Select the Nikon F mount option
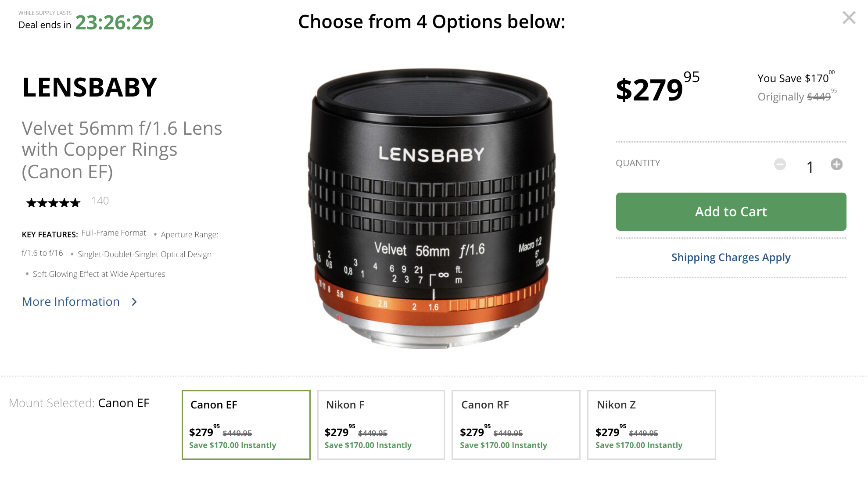 point(381,424)
